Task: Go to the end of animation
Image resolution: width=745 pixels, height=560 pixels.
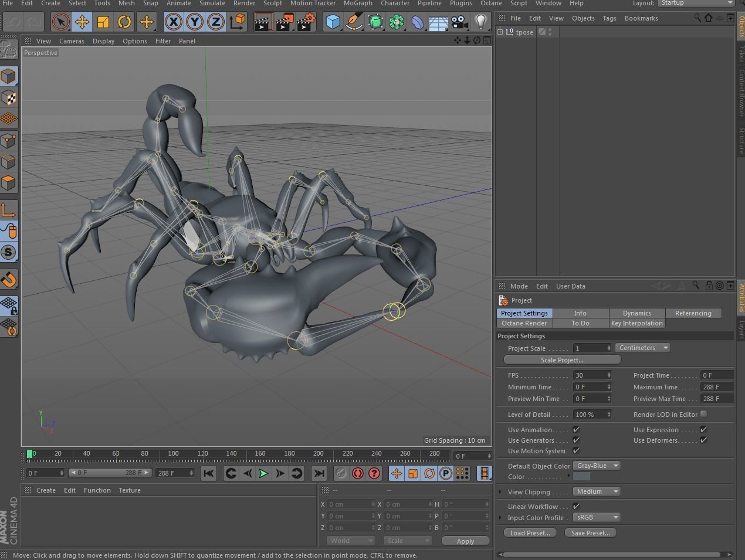Action: click(x=319, y=473)
